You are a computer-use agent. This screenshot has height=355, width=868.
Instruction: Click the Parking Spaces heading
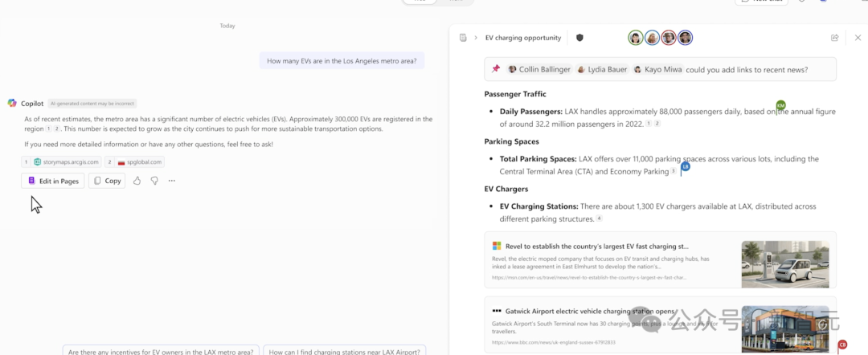point(511,141)
